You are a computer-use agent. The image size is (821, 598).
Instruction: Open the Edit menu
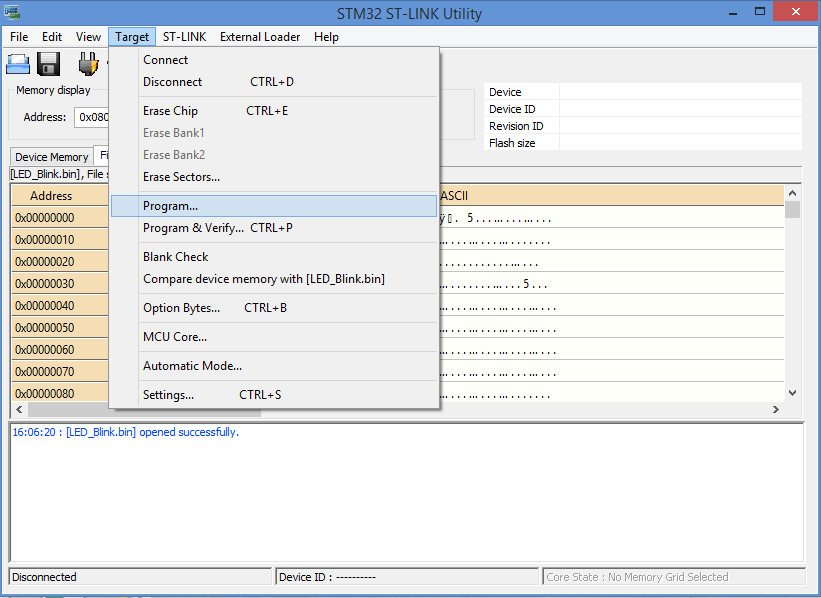click(x=52, y=37)
